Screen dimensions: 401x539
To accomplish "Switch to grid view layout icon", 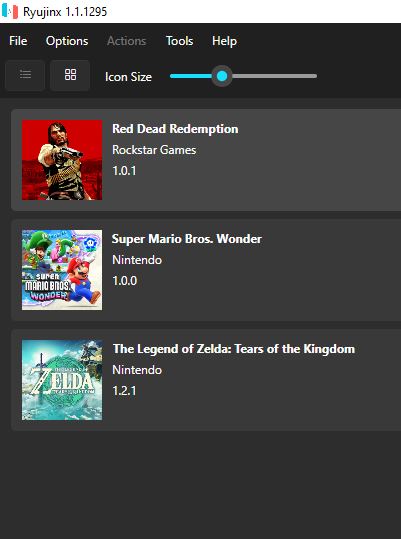I will (70, 75).
